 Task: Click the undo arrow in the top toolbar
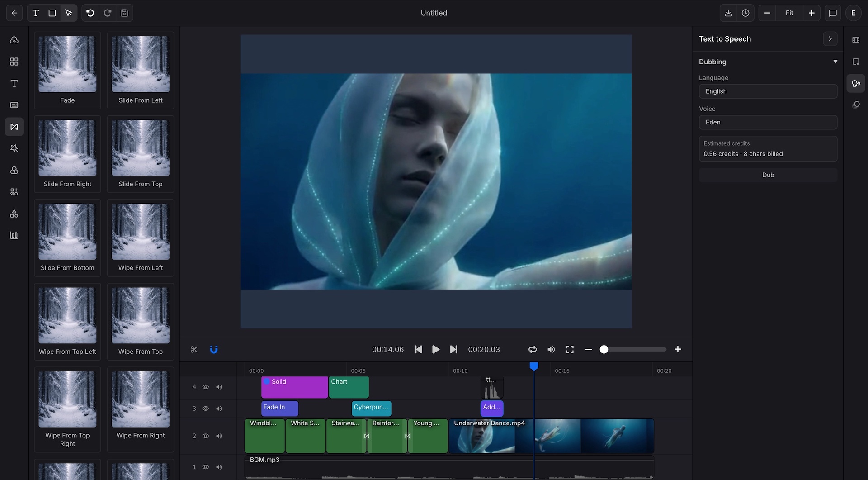[x=90, y=13]
